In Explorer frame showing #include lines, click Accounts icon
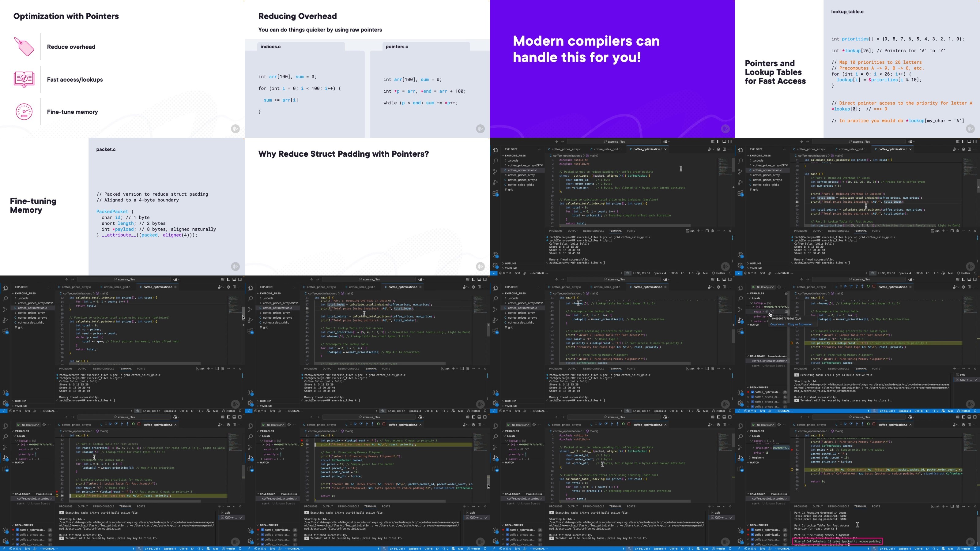980x551 pixels. tap(495, 255)
